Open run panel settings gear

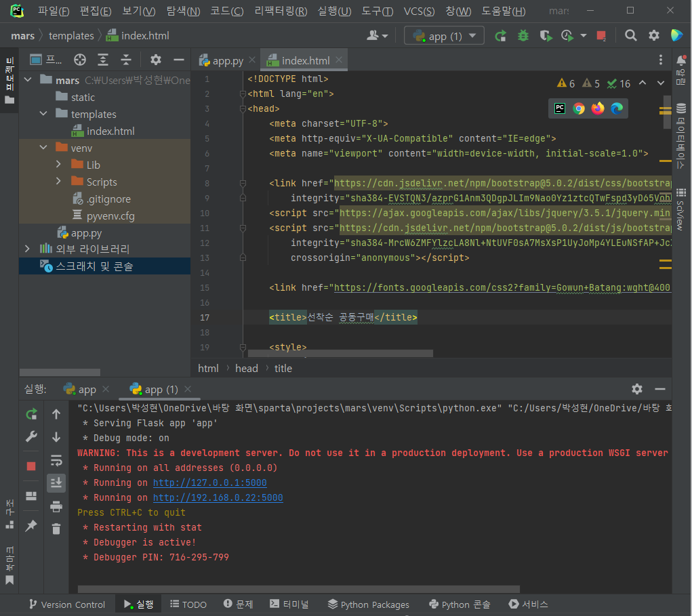point(637,389)
